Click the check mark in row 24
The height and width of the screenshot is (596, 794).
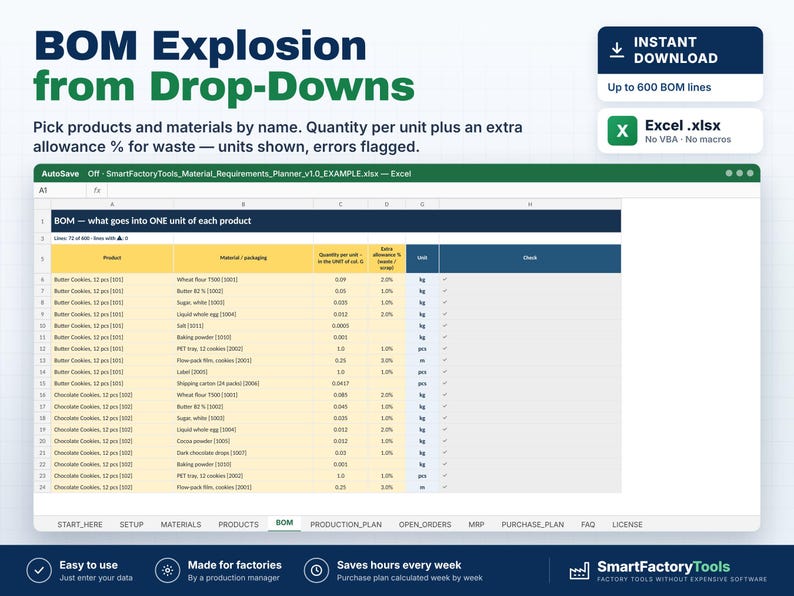click(x=445, y=487)
